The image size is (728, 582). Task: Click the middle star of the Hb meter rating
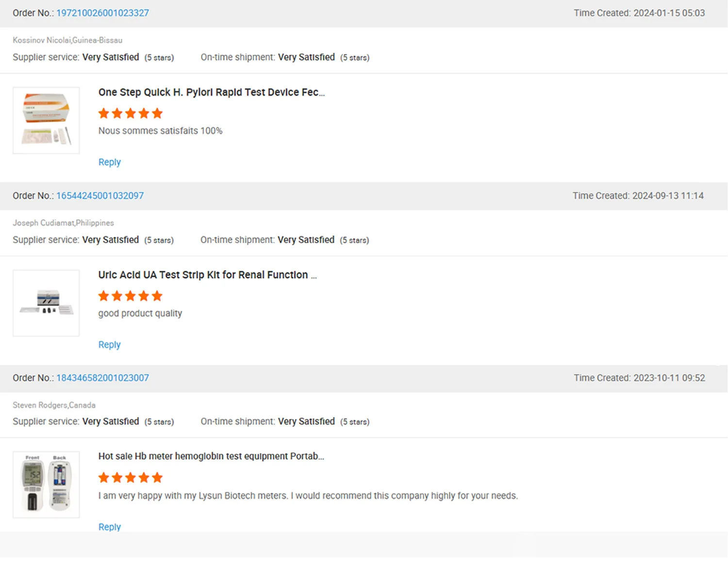click(131, 478)
